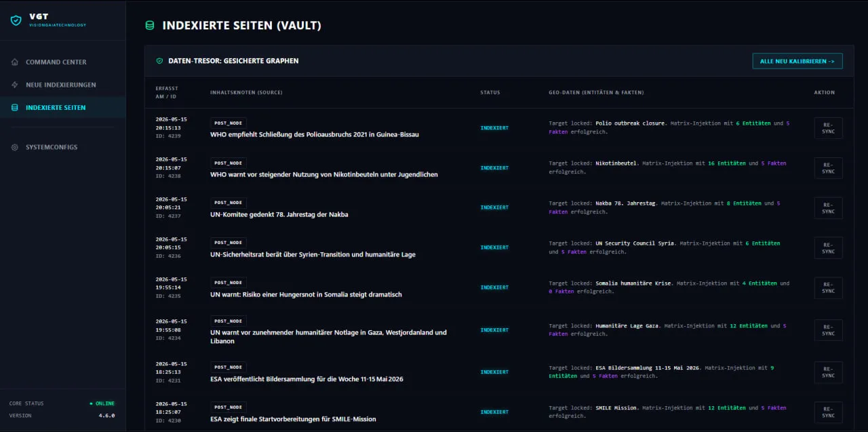
Task: Go to Neue Indexierungen menu item
Action: click(x=62, y=85)
